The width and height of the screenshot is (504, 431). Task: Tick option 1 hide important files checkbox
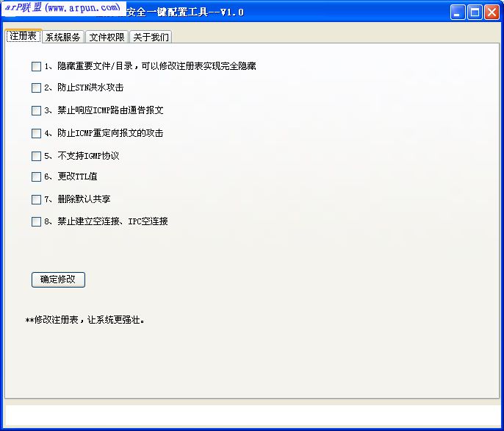36,67
